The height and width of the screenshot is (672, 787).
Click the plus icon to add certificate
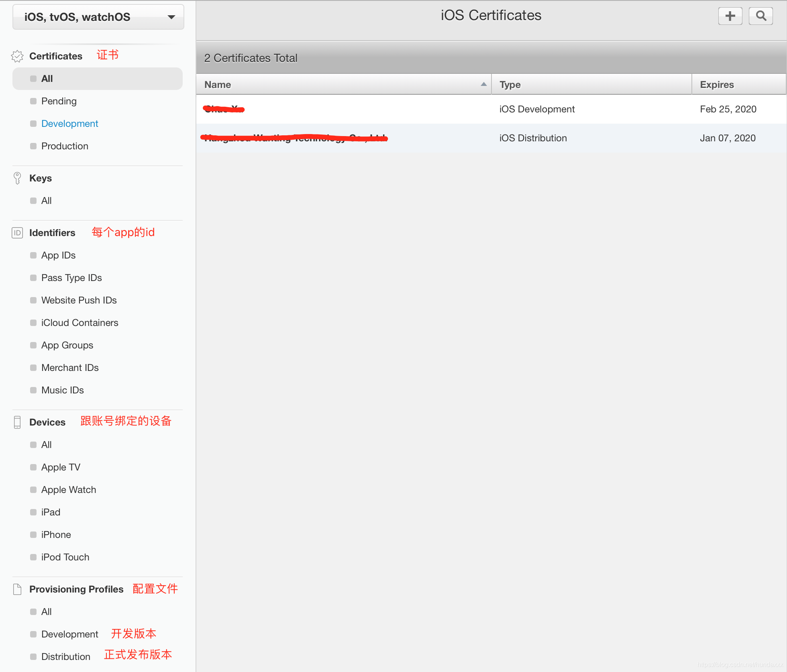tap(730, 16)
